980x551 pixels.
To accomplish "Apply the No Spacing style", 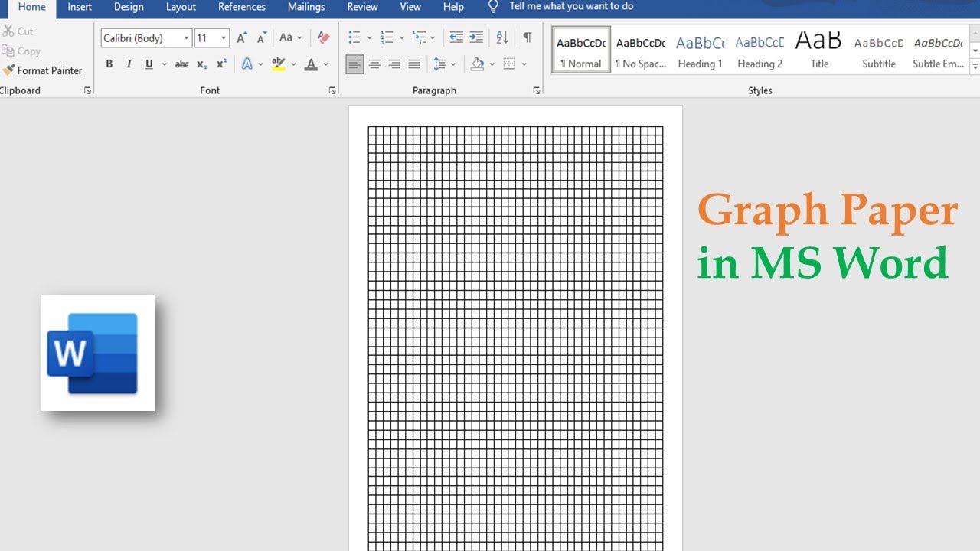I will [641, 51].
